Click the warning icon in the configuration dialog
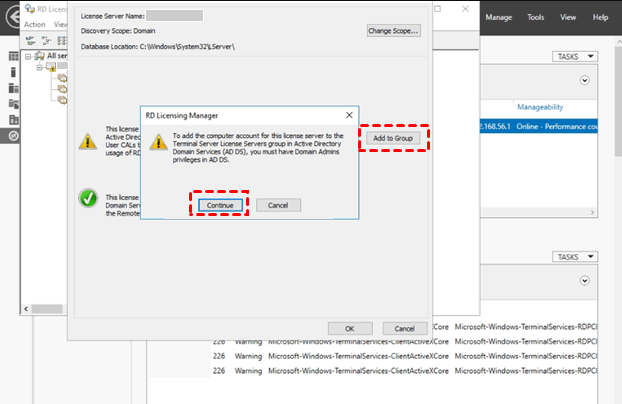The height and width of the screenshot is (404, 622). (88, 141)
